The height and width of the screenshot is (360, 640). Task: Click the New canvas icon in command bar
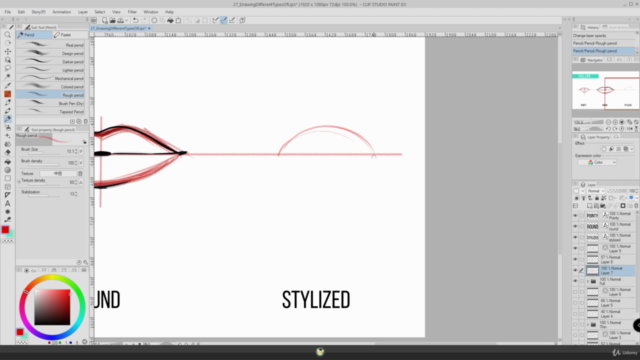click(x=104, y=20)
